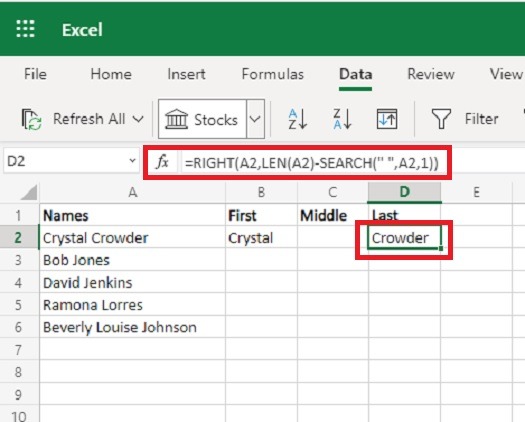Select row 7 header
This screenshot has height=422, width=525.
click(19, 350)
